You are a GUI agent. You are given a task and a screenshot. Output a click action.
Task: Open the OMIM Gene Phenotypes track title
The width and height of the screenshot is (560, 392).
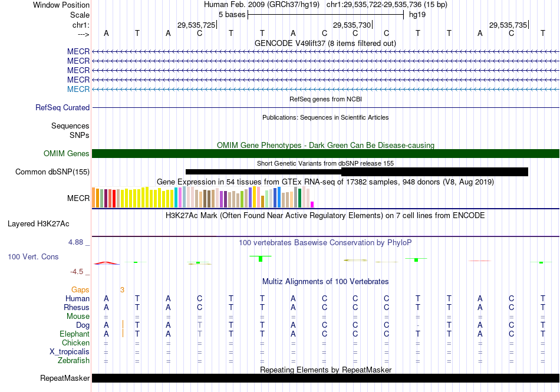[325, 145]
